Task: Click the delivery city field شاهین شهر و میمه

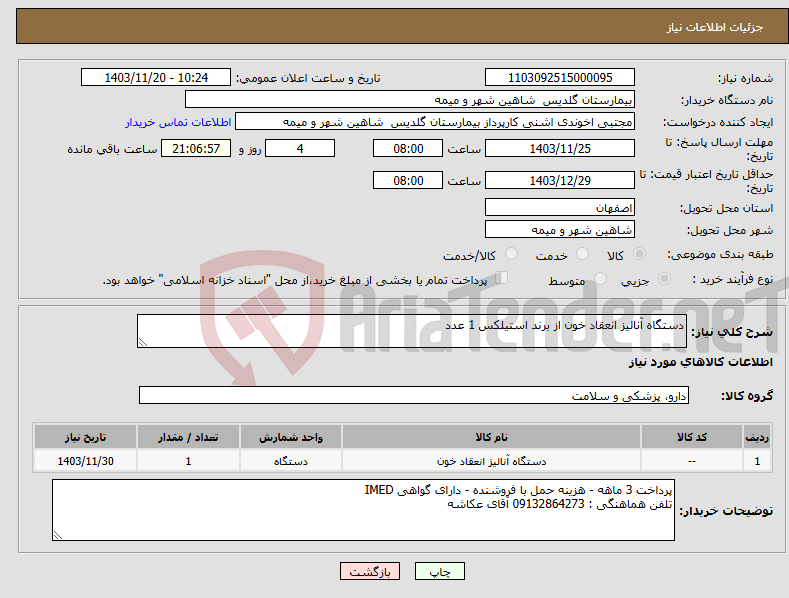Action: tap(560, 230)
